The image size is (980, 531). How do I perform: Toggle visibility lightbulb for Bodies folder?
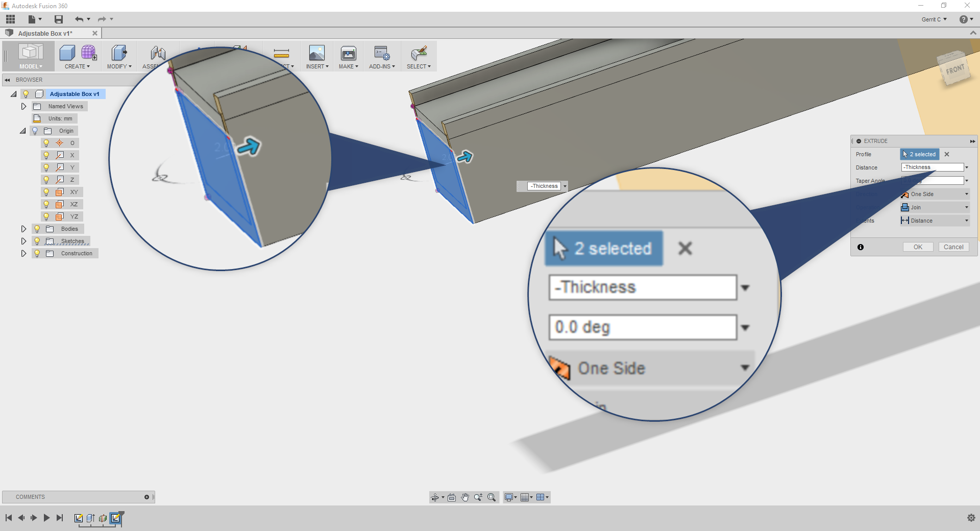[x=37, y=229]
